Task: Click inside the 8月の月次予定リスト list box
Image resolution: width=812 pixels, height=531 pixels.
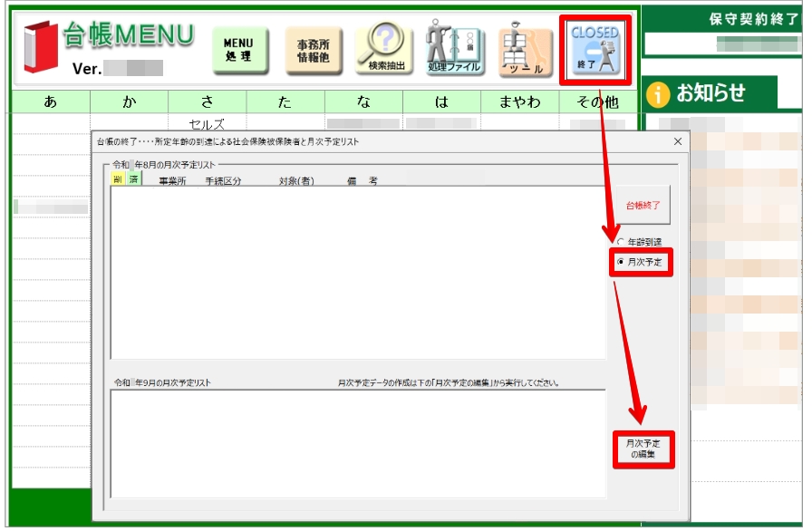Action: coord(358,272)
